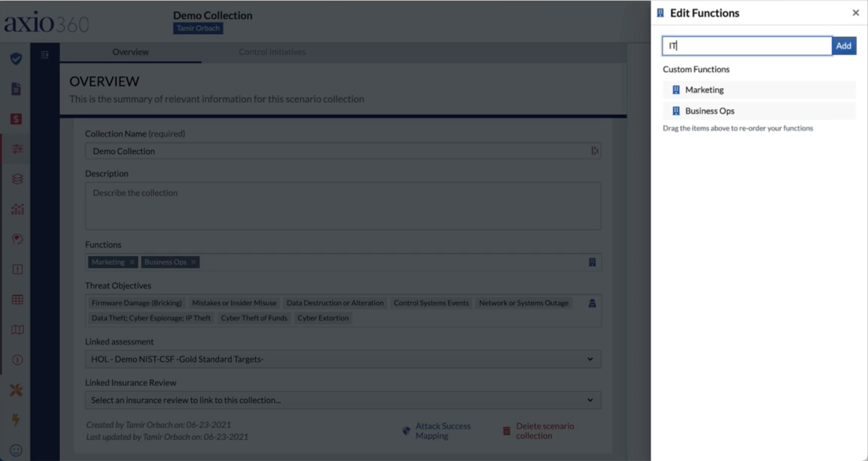Click the edit threat objectives icon
Screen dimensions: 868x461
click(x=592, y=303)
